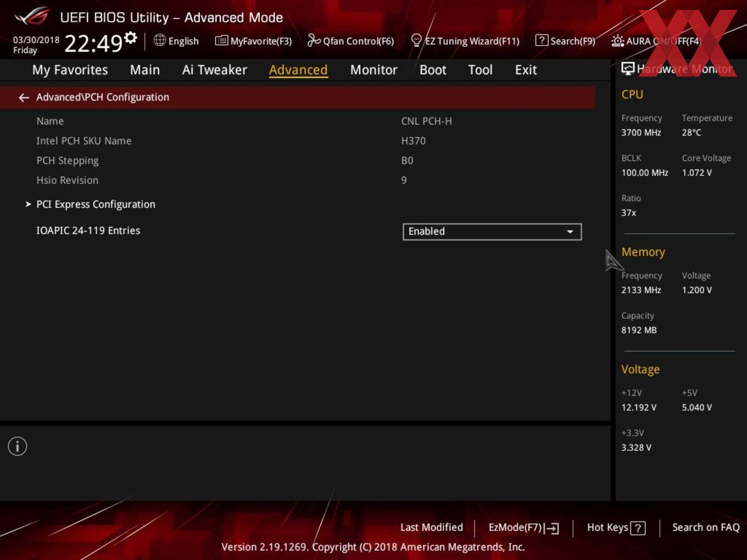The image size is (747, 560).
Task: Select IOAPIC 24-119 Entries label
Action: click(x=88, y=231)
